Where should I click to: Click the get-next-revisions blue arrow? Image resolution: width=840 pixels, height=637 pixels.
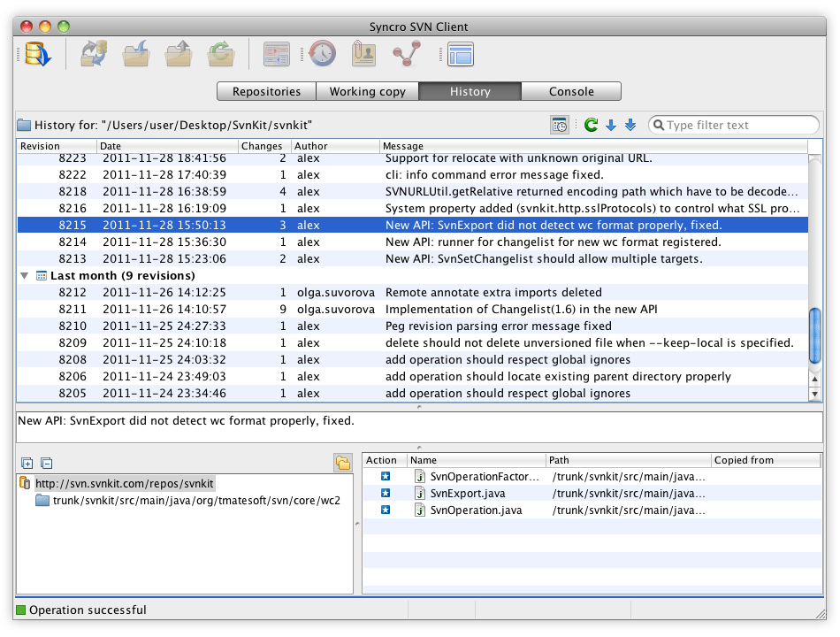[611, 124]
